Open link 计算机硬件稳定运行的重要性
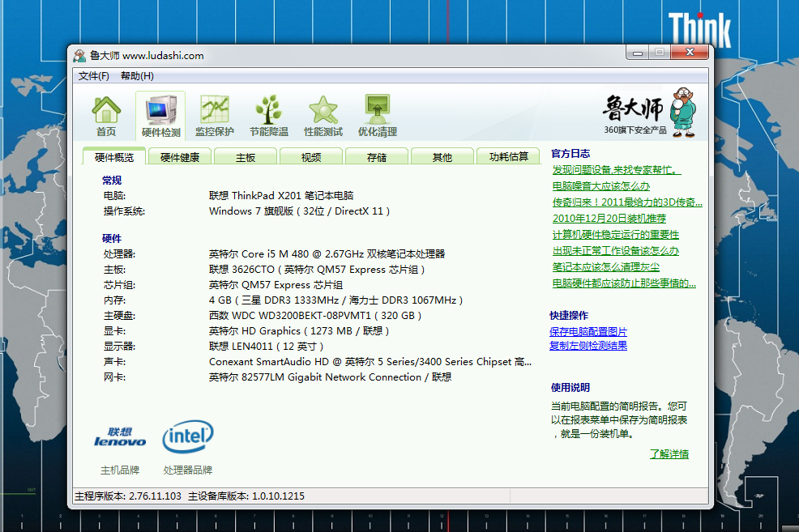 pyautogui.click(x=616, y=235)
